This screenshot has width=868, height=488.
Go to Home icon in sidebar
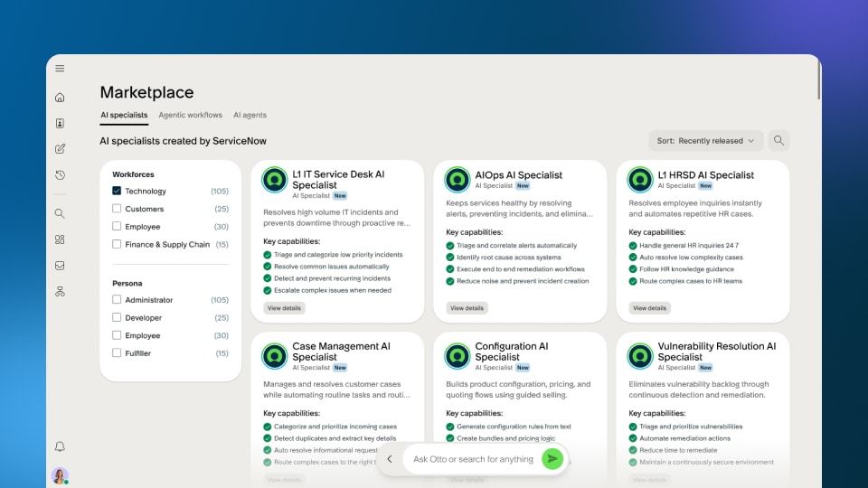click(60, 98)
